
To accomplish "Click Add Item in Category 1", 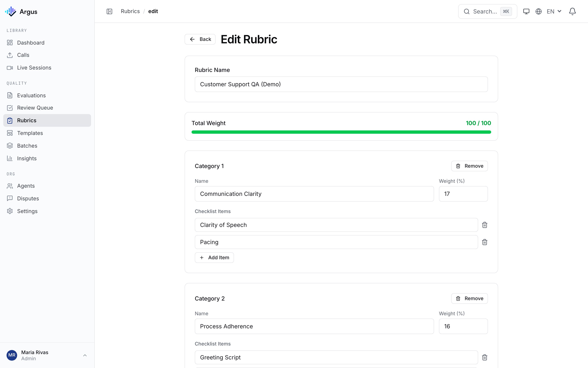I will coord(214,258).
